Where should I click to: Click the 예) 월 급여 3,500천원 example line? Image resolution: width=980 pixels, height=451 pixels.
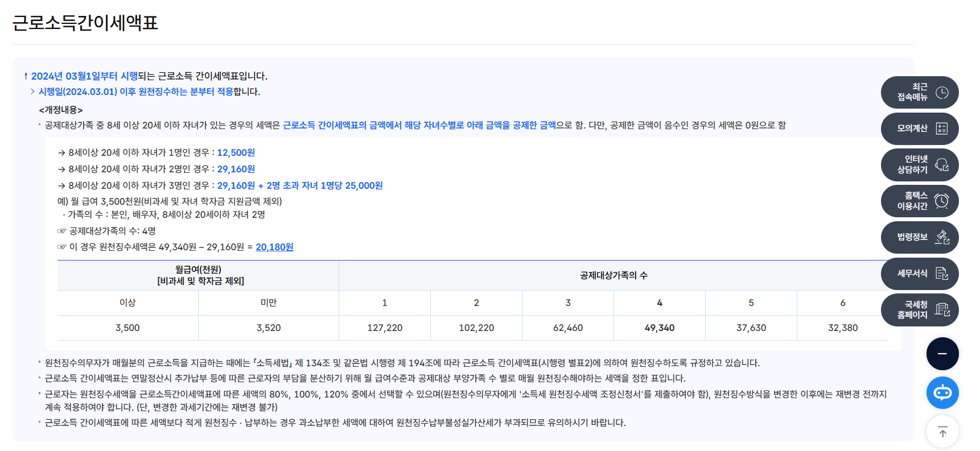tap(170, 201)
